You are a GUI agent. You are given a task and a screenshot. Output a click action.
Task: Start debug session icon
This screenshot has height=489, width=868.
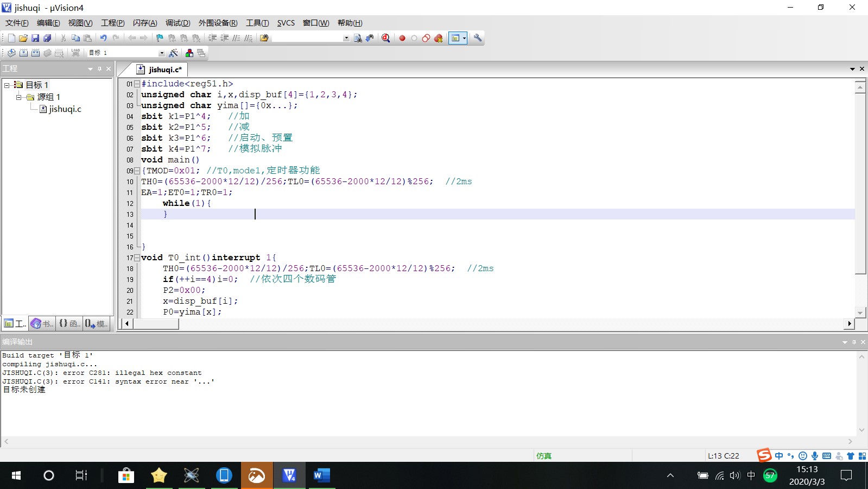(x=385, y=38)
